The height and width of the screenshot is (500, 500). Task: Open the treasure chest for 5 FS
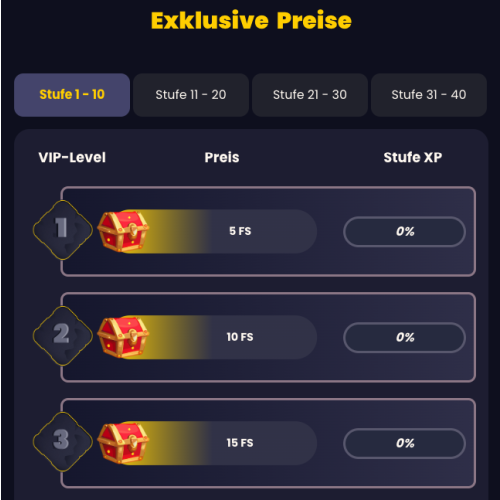tap(123, 231)
